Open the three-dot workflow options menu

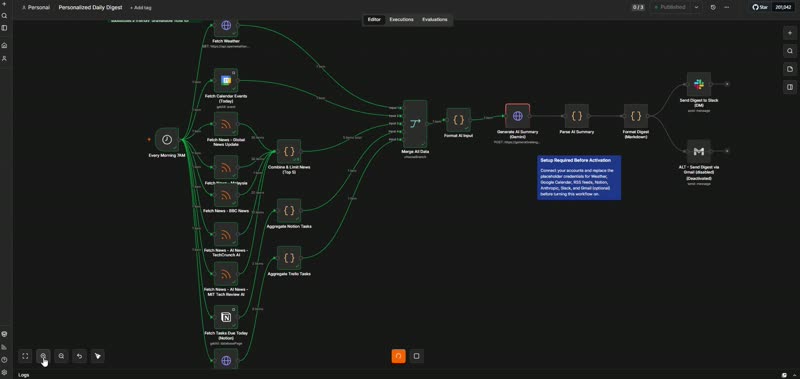tap(727, 8)
